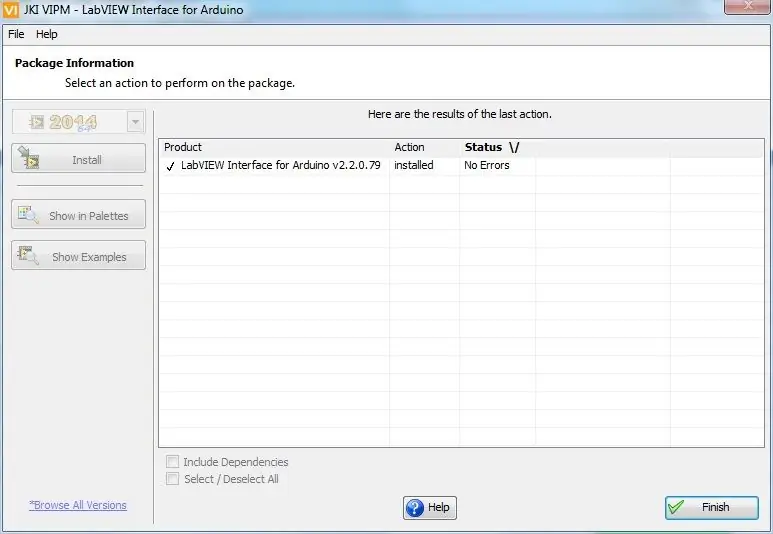Image resolution: width=773 pixels, height=534 pixels.
Task: Close the JKI VIPM window
Action: tap(748, 6)
